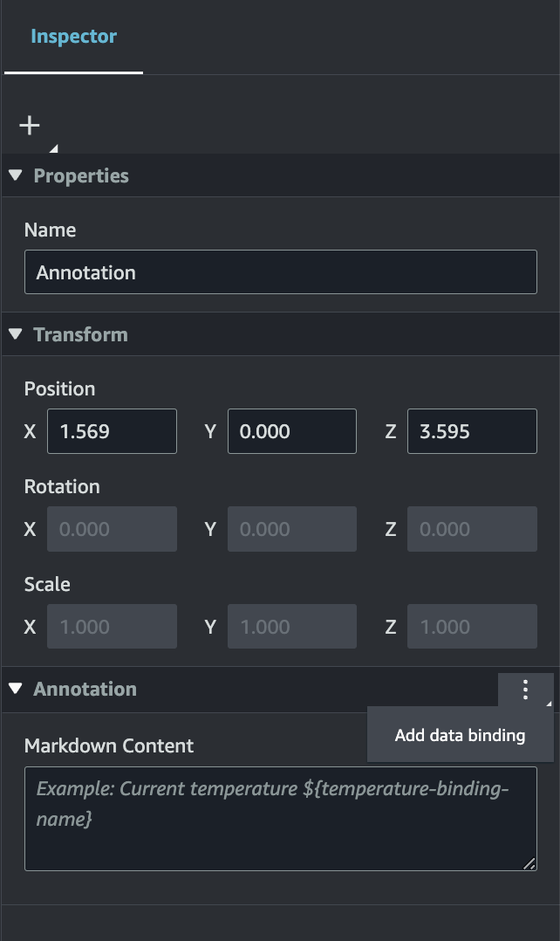
Task: Collapse the Annotation section
Action: 14,689
